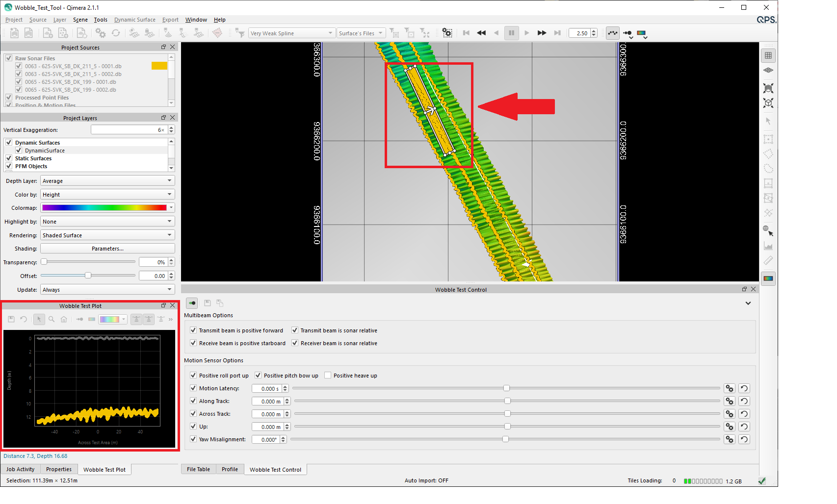The height and width of the screenshot is (504, 837).
Task: Uncheck Transmit beam is positive forward
Action: pos(193,330)
